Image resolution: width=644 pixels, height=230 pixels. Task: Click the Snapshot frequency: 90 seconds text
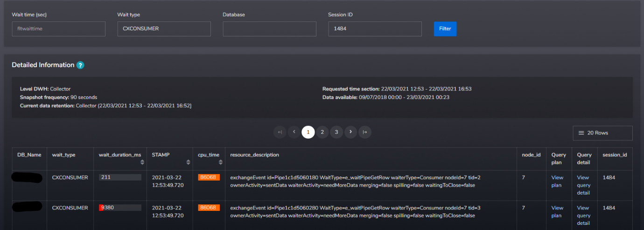pos(58,97)
